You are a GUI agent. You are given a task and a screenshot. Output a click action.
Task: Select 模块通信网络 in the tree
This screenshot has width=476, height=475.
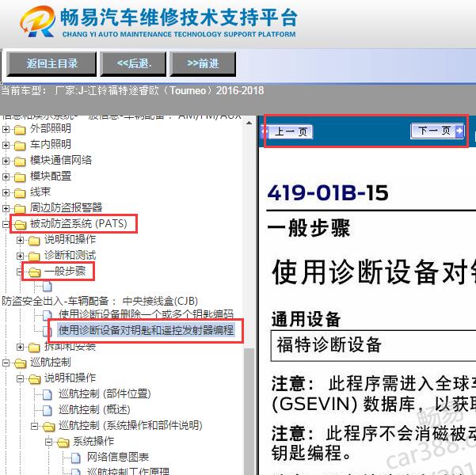[61, 160]
